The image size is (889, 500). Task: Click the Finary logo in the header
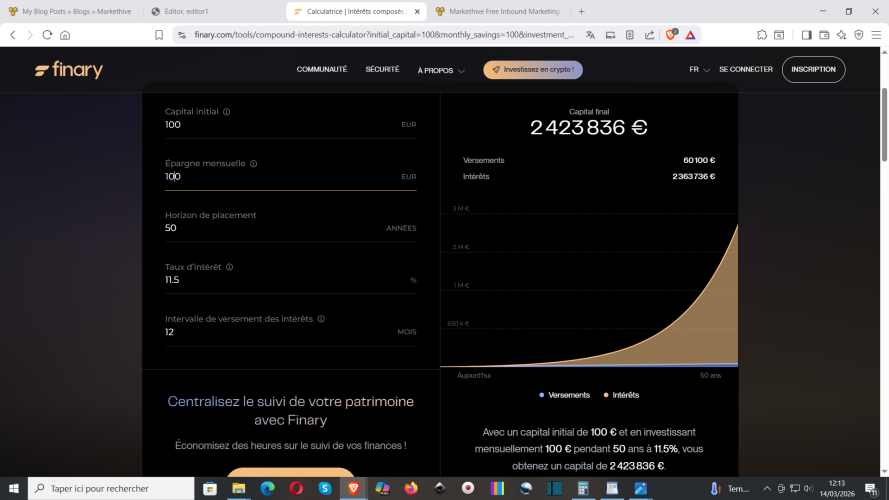69,71
